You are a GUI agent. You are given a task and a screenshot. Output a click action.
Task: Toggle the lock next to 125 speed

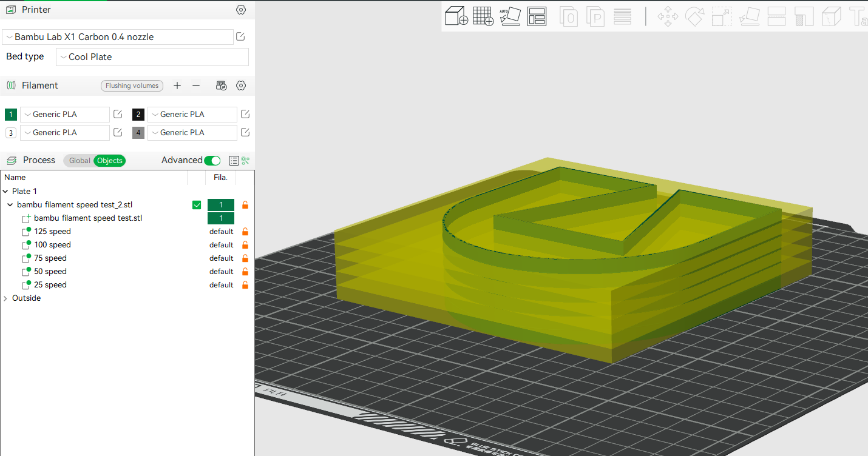coord(245,231)
